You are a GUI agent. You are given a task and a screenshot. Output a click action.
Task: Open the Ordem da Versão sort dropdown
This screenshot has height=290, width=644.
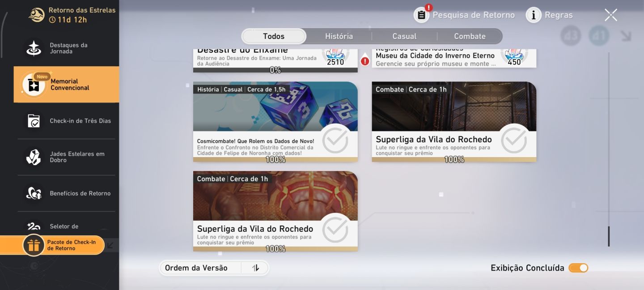[x=201, y=268]
